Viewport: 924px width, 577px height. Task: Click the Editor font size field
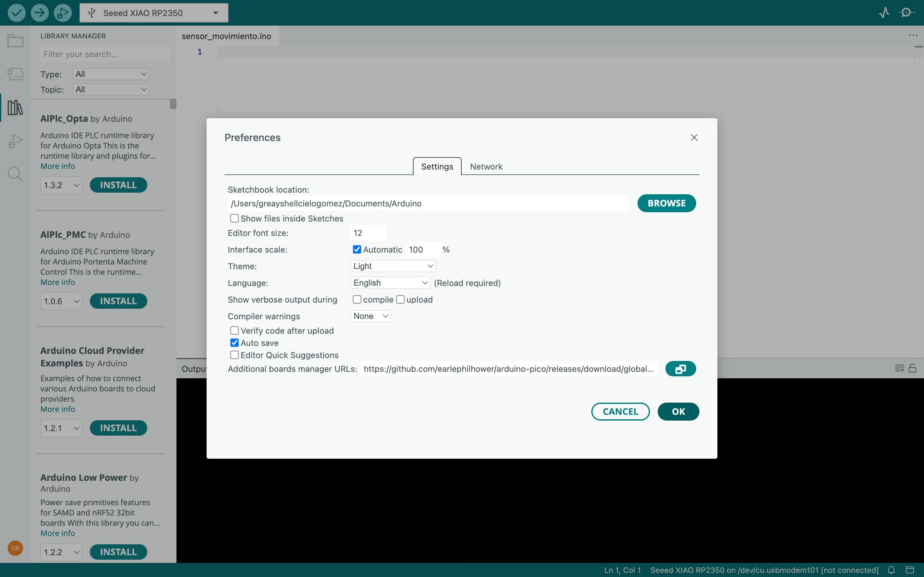click(x=368, y=233)
